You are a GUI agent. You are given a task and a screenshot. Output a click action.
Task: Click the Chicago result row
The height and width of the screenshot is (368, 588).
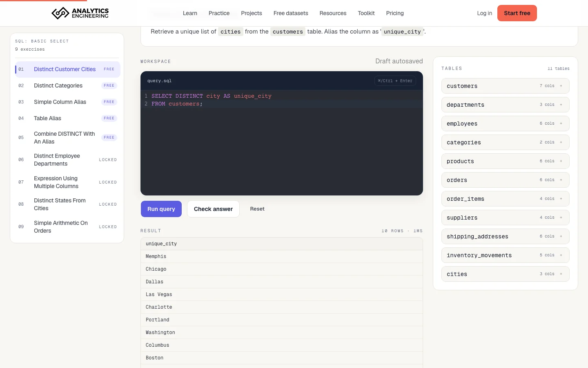282,269
